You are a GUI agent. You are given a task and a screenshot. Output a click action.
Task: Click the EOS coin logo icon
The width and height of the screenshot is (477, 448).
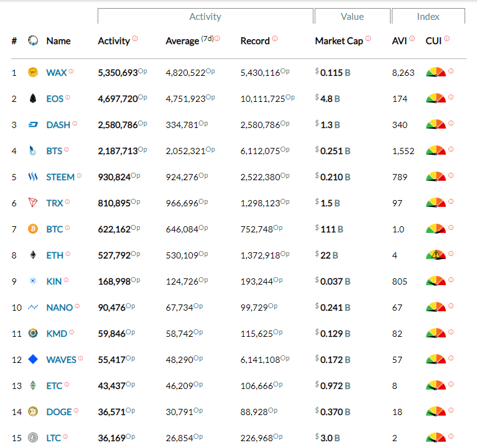tap(33, 98)
